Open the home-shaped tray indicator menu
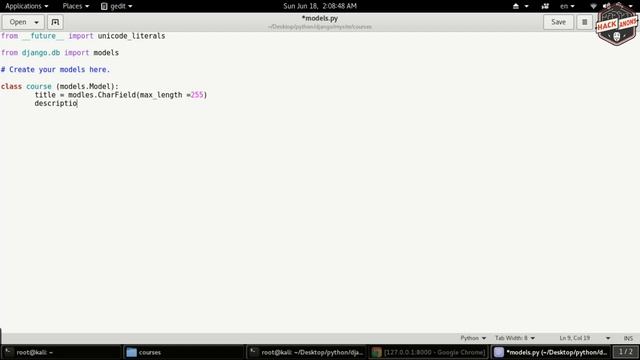Screen dimensions: 640x360 520,6
